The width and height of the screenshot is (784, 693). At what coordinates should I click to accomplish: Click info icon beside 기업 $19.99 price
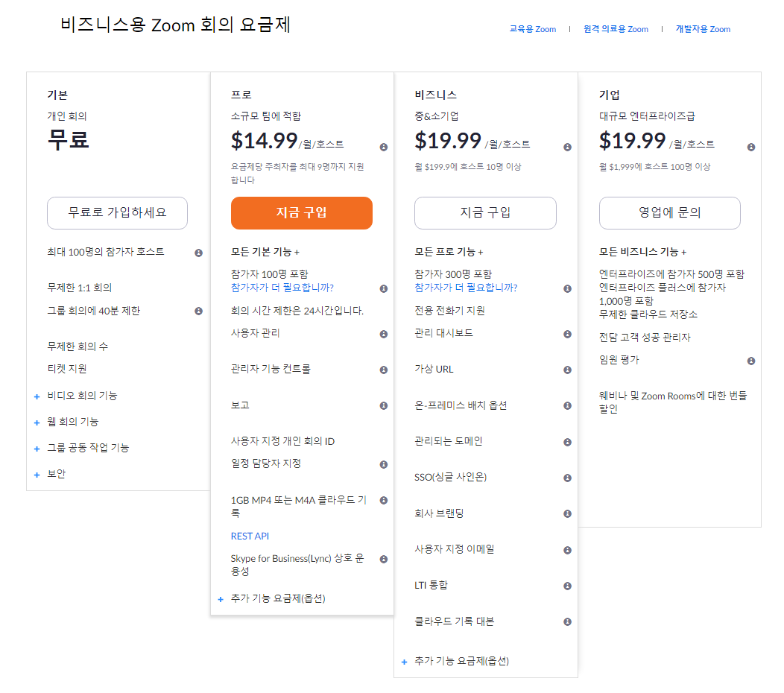click(751, 147)
